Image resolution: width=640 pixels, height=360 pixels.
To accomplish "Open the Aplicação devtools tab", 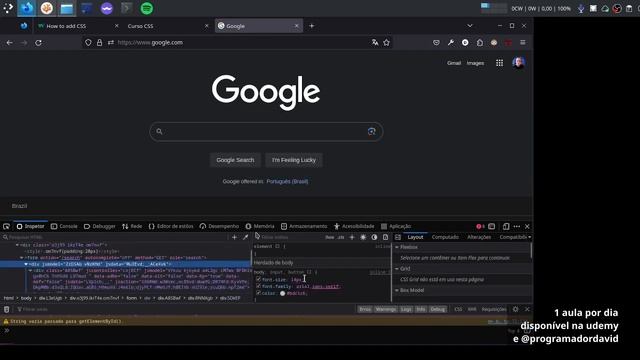I will tap(396, 227).
